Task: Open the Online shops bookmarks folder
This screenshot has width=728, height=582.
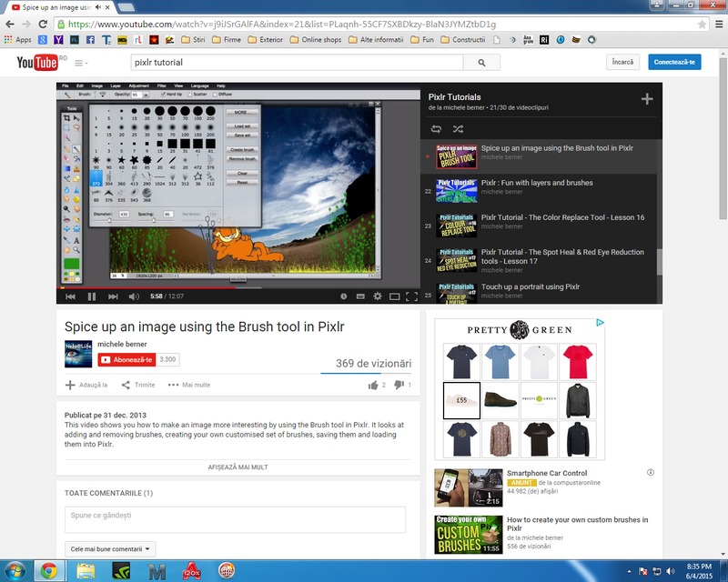Action: 316,40
